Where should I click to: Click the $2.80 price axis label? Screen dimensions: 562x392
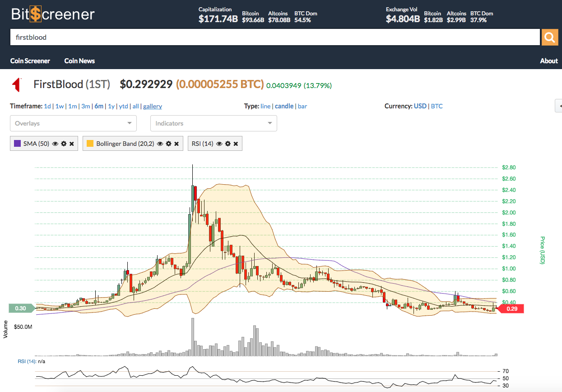[509, 168]
